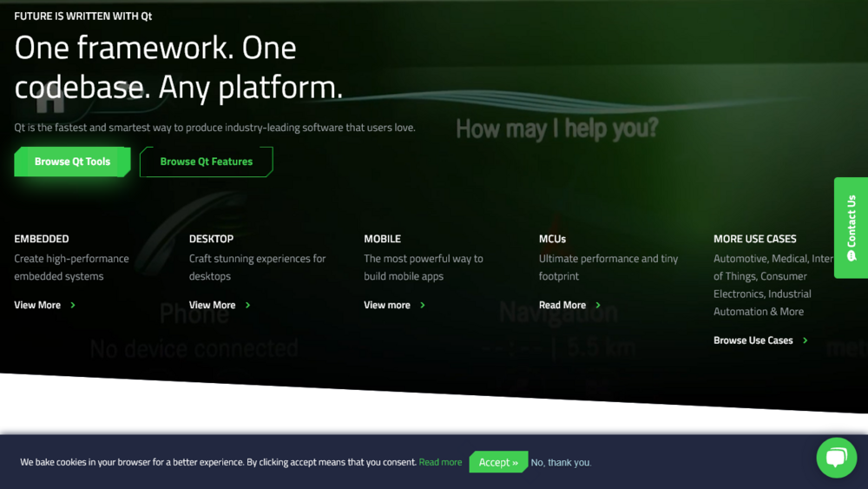Click the sentence Qt is the fastest and smartest way
Viewport: 868px width, 489px height.
pyautogui.click(x=214, y=128)
